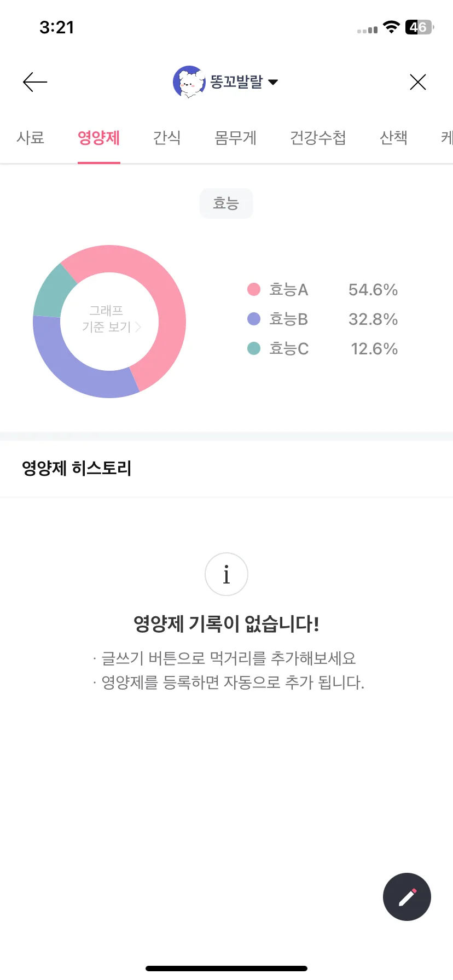Tap the pet profile avatar
This screenshot has width=453, height=980.
189,82
